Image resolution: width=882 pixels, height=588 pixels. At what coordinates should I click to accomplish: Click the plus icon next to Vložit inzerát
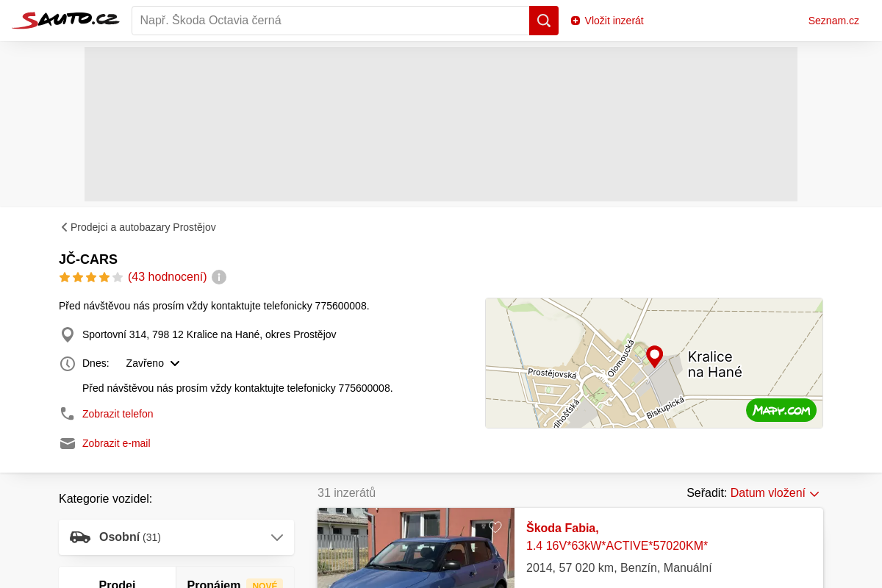tap(576, 21)
